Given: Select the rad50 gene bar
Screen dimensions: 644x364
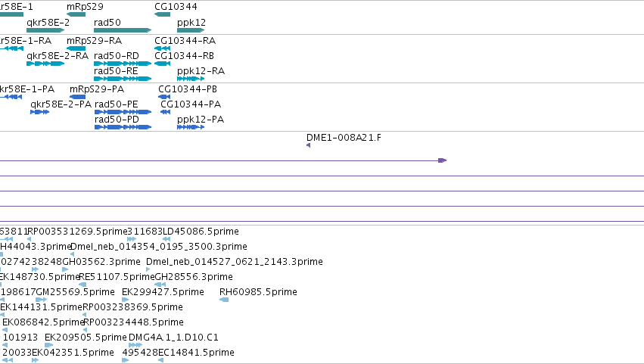Looking at the screenshot, I should pyautogui.click(x=123, y=30).
